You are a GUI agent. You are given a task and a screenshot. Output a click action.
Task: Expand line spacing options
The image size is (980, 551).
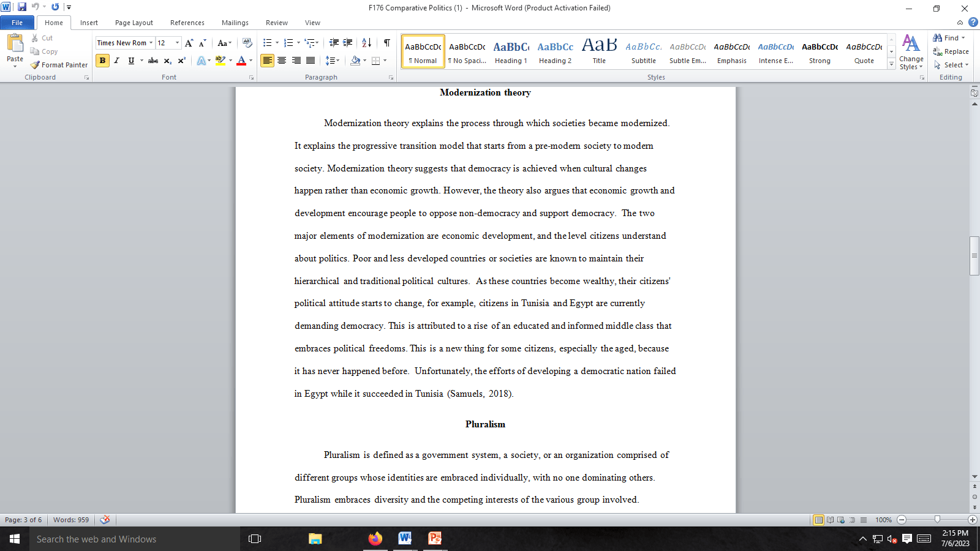[x=332, y=61]
